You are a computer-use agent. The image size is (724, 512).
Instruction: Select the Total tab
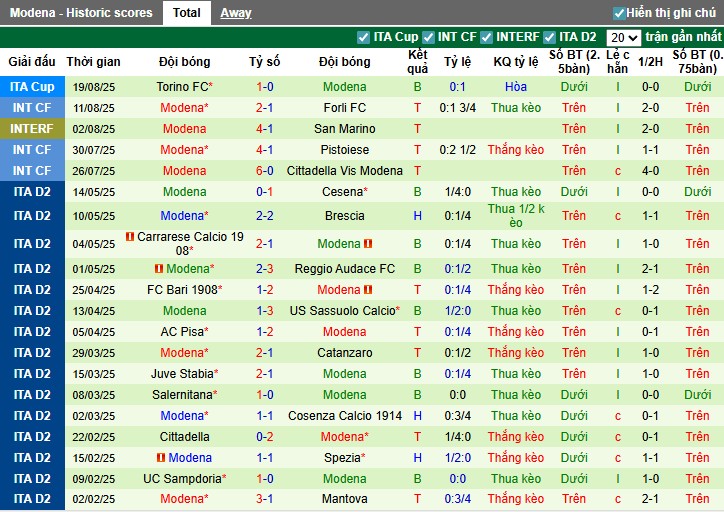[x=186, y=13]
